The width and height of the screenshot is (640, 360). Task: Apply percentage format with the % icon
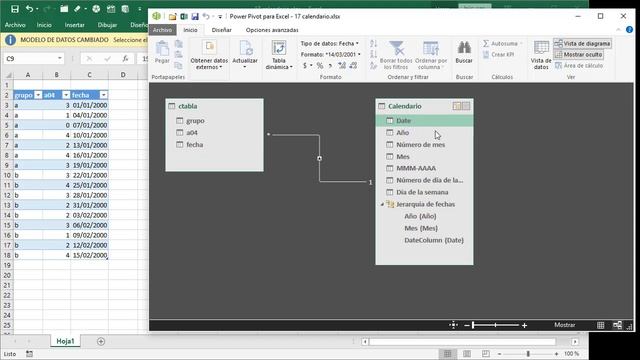[320, 65]
